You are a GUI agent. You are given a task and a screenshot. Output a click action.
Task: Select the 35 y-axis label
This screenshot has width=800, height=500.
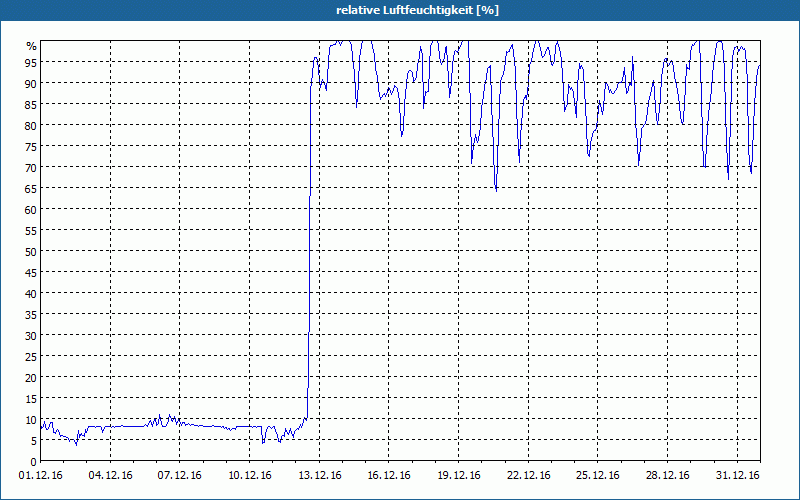pyautogui.click(x=31, y=314)
